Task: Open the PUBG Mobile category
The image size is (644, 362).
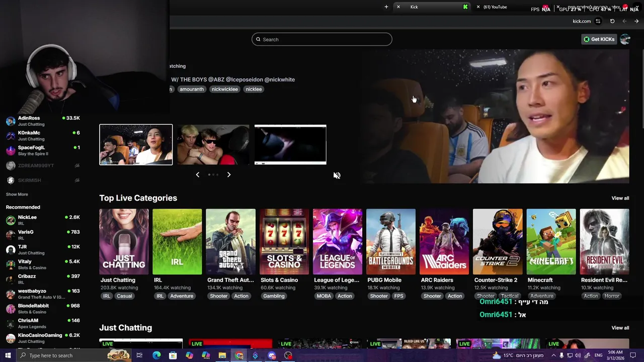Action: (391, 242)
